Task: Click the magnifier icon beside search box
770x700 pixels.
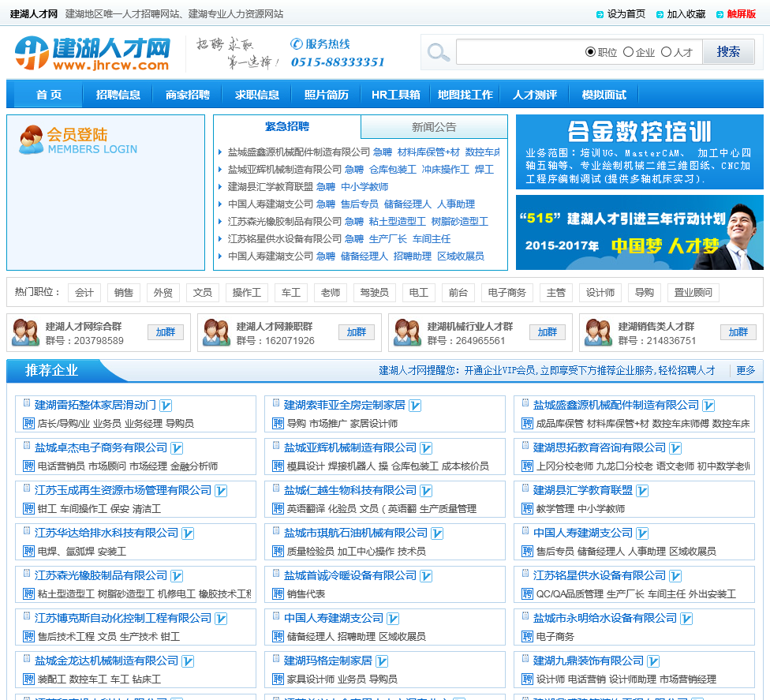Action: [x=438, y=52]
